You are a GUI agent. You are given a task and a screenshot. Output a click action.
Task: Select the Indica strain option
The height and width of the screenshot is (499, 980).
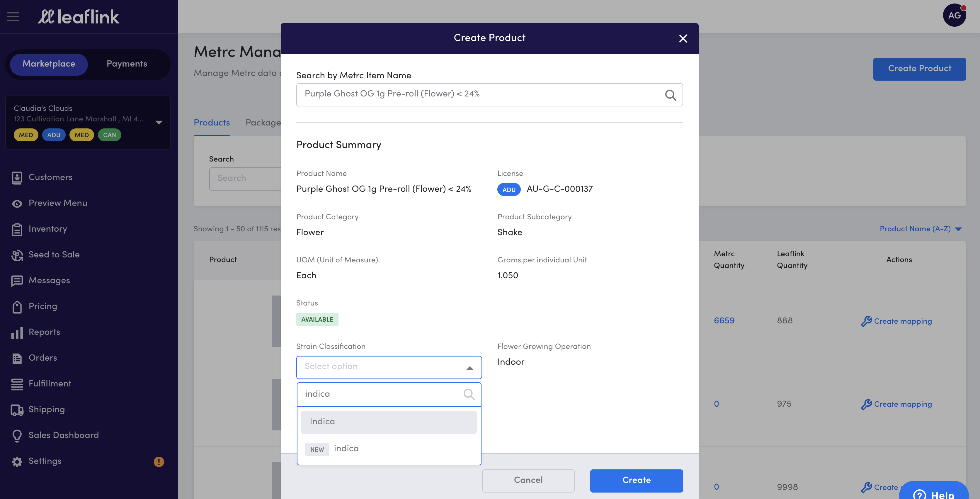(388, 422)
